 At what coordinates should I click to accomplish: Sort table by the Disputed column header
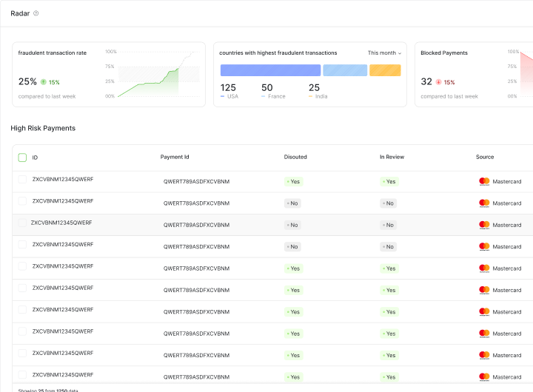tap(295, 157)
